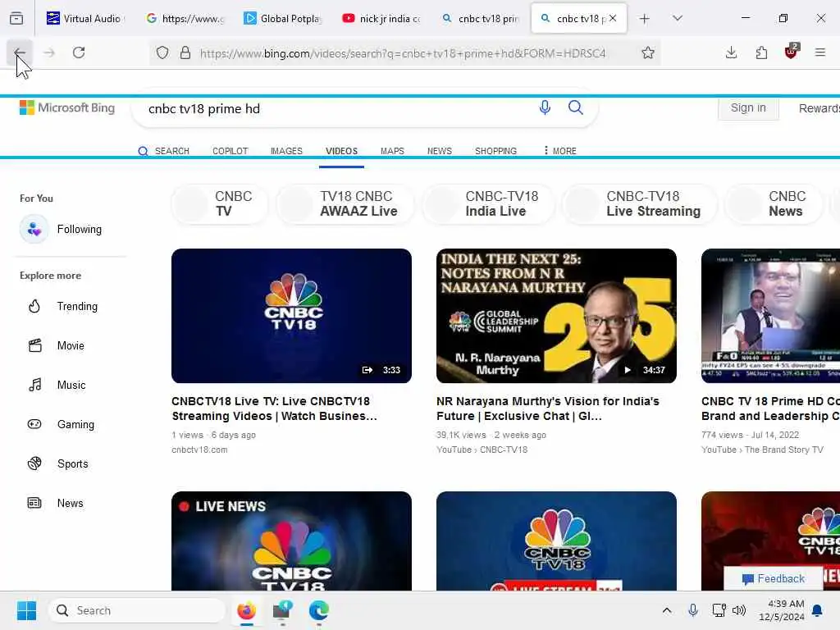Open the Firefox hamburger menu
This screenshot has width=840, height=630.
[820, 52]
